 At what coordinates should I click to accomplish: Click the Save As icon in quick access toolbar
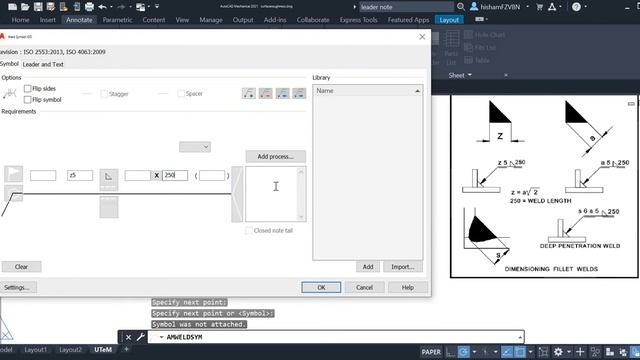click(x=51, y=7)
